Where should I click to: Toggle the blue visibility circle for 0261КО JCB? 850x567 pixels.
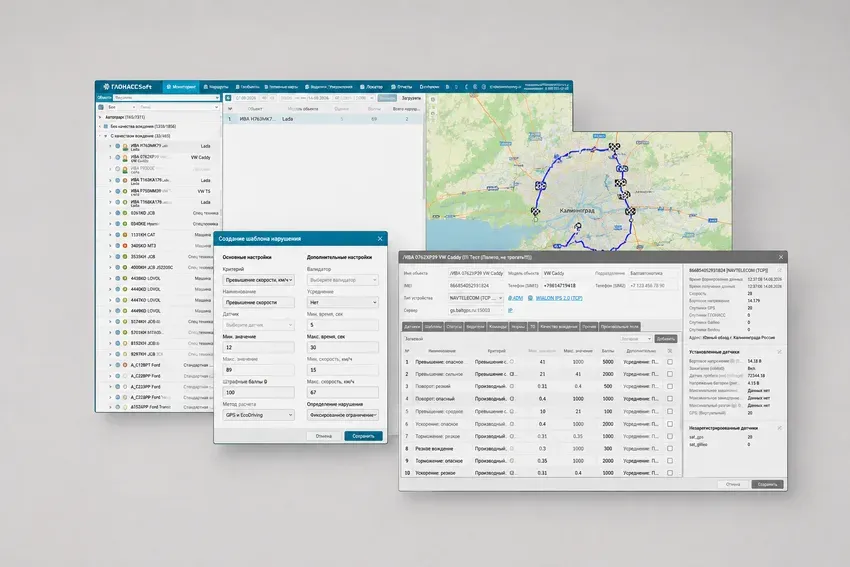[x=118, y=213]
